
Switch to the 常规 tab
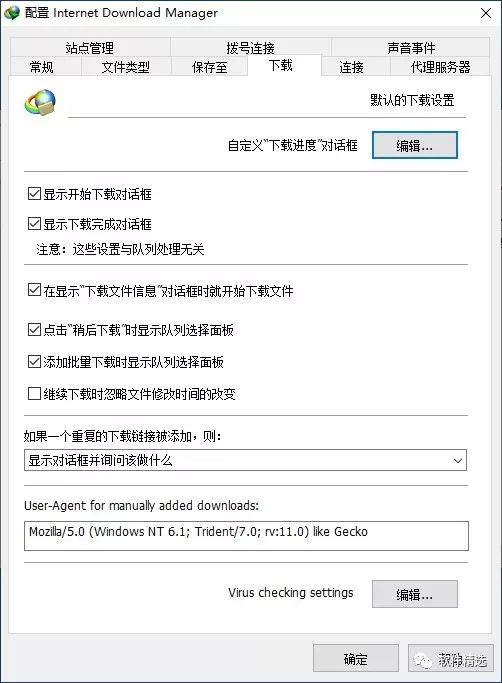42,67
